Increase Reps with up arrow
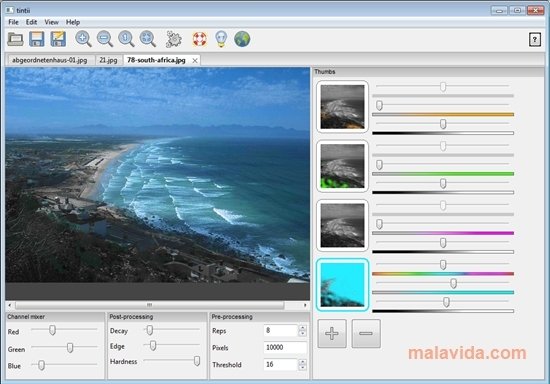 coord(302,328)
